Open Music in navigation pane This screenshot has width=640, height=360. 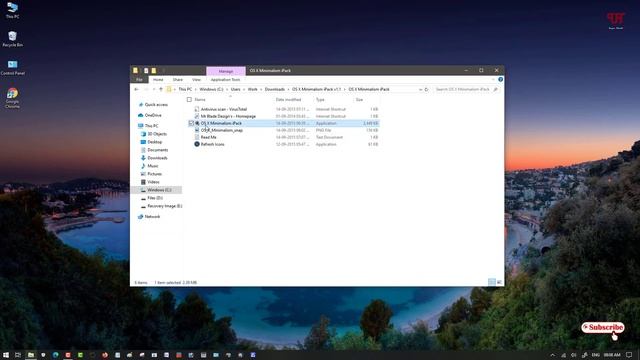coord(153,166)
